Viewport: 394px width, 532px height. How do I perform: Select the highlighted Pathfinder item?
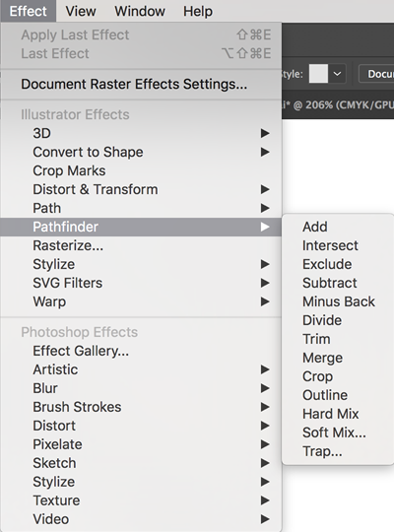141,227
